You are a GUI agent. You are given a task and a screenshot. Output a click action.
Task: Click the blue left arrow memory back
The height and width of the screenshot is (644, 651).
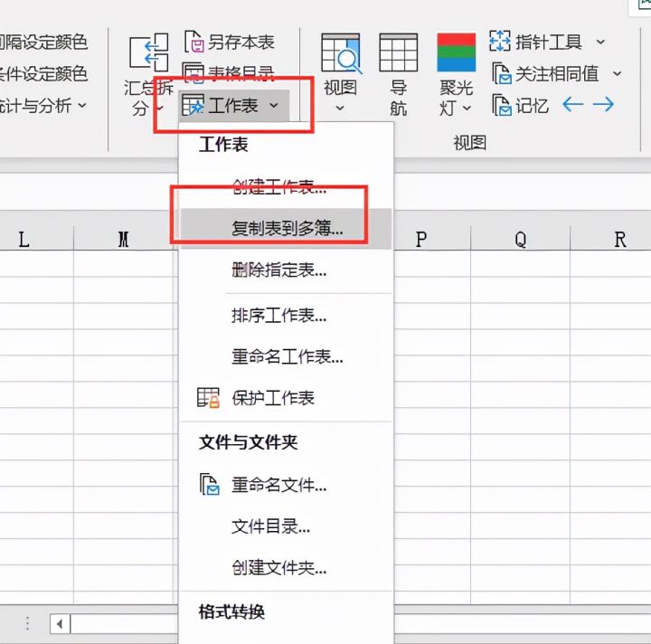pyautogui.click(x=573, y=105)
